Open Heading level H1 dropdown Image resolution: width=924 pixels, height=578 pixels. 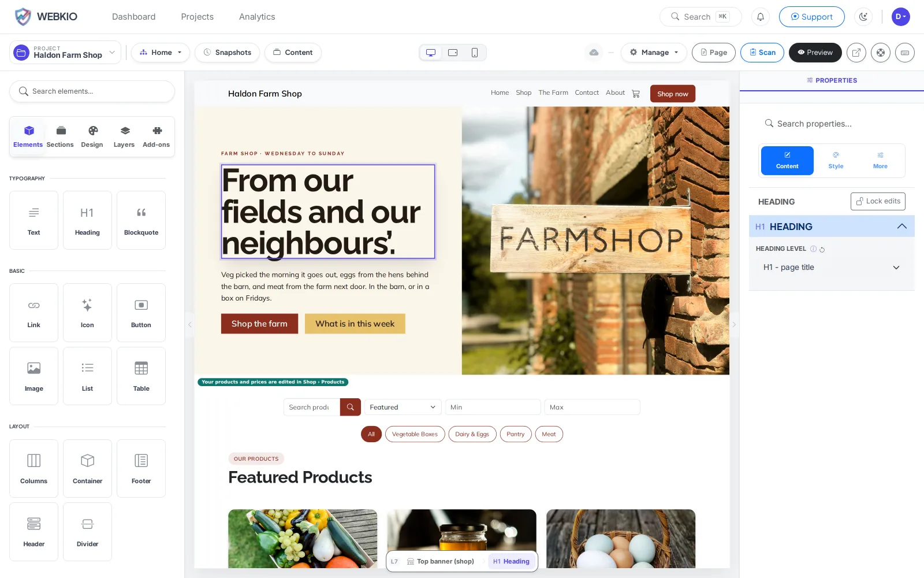pos(832,268)
